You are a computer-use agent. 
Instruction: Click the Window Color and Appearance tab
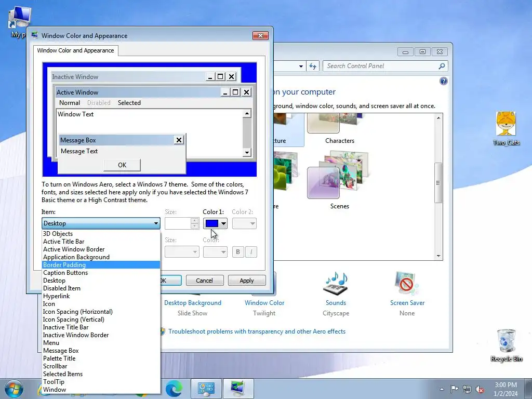tap(75, 50)
